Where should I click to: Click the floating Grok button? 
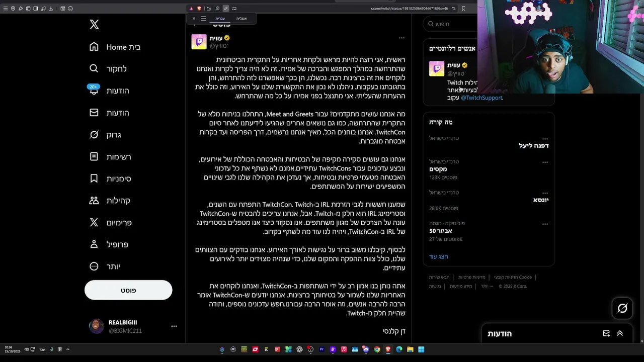click(622, 308)
